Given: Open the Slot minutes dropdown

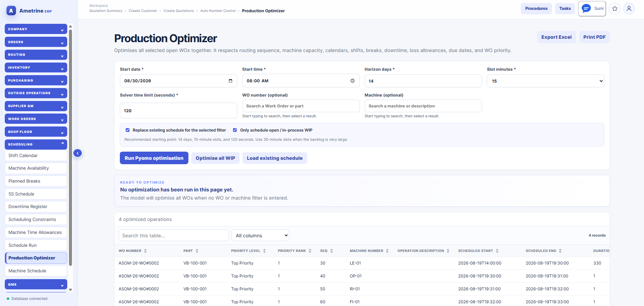Looking at the screenshot, I should 545,81.
